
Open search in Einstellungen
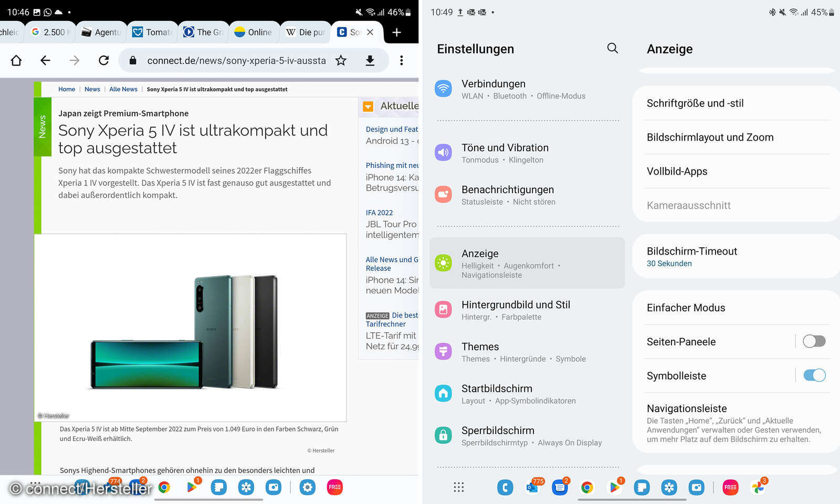coord(612,48)
